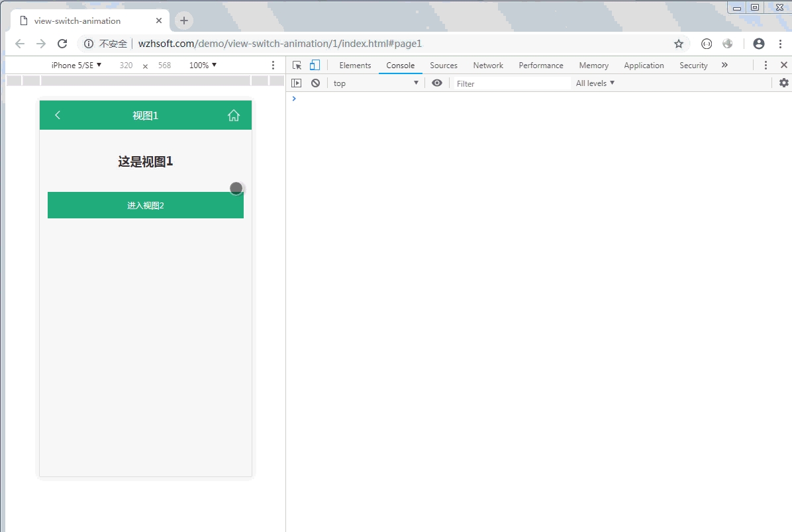Open the 100% zoom dropdown

coord(203,66)
